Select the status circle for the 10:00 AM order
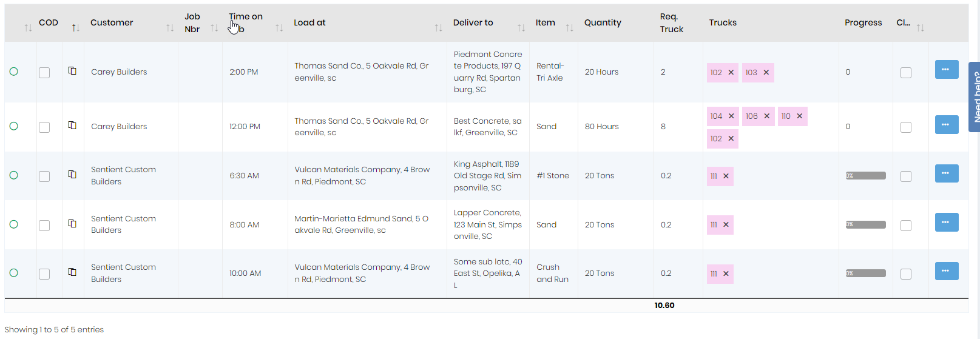The image size is (980, 339). [x=14, y=273]
